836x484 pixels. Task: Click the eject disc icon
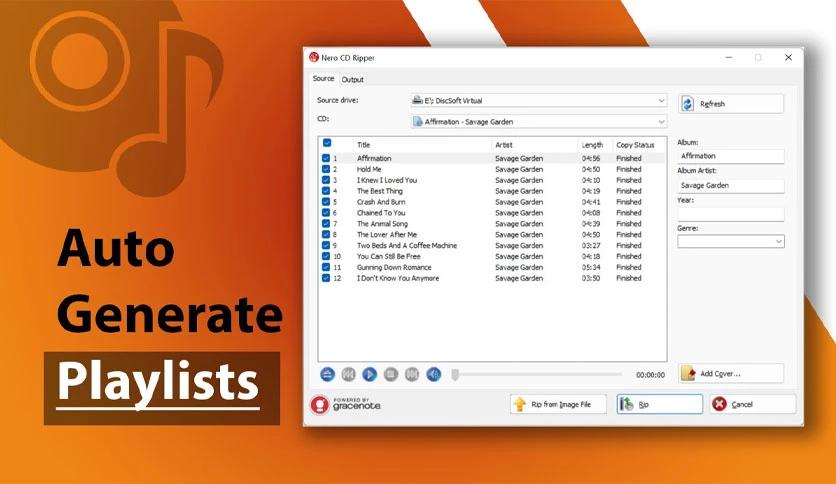point(327,374)
